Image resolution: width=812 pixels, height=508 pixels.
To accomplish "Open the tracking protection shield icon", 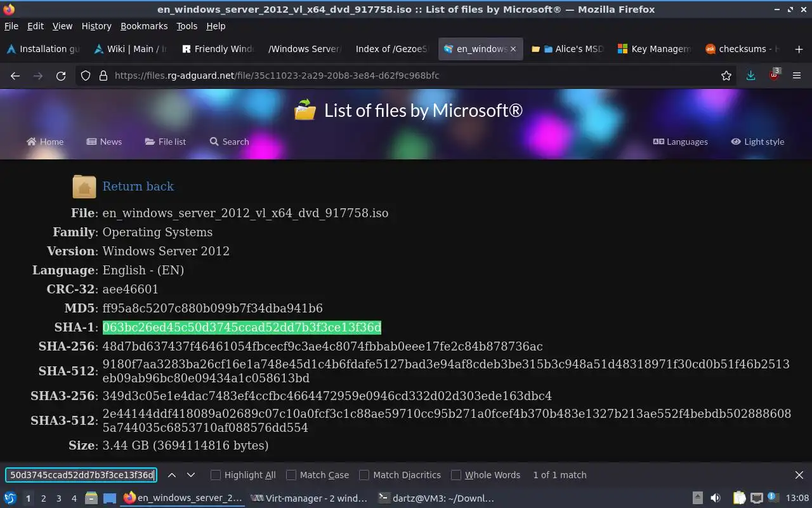I will (86, 76).
